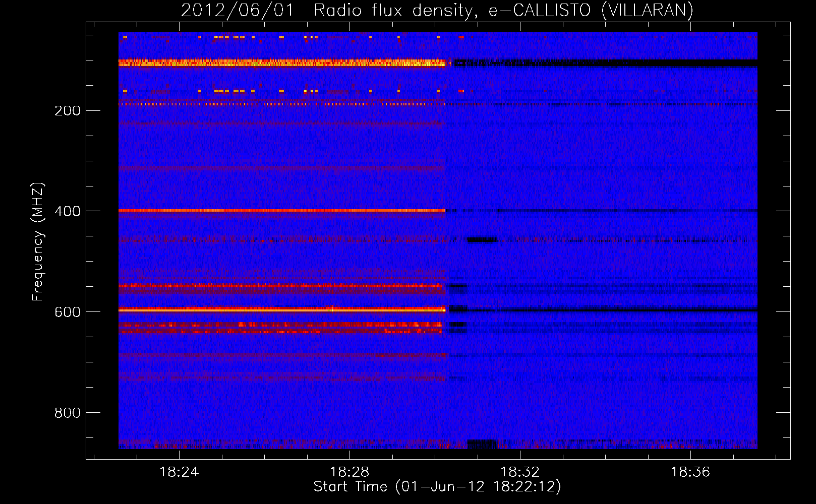816x504 pixels.
Task: Click the black dropout patch near 470 MHz
Action: pyautogui.click(x=482, y=240)
